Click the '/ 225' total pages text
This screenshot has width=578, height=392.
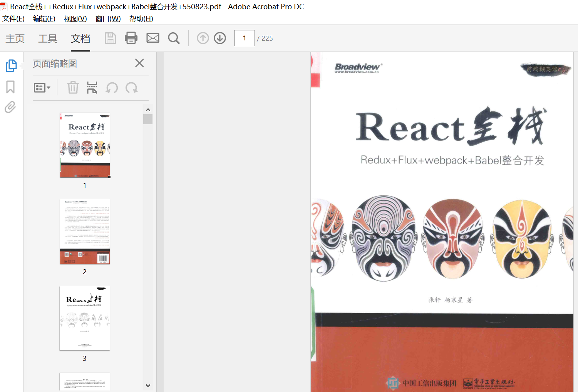point(265,38)
